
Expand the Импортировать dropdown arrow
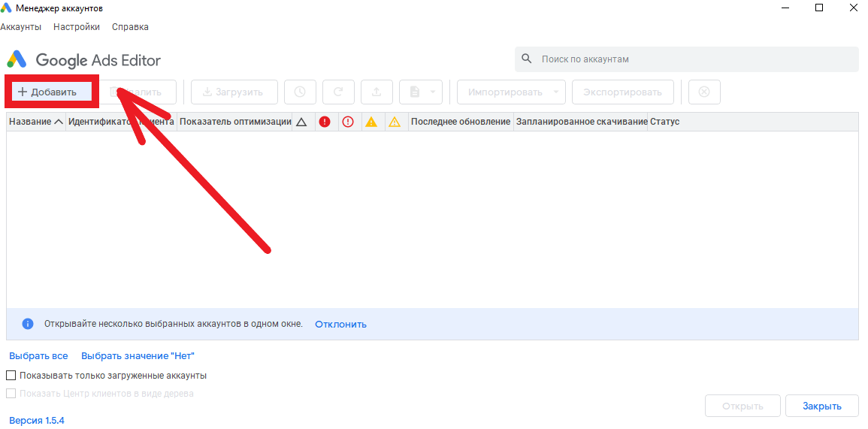pos(556,92)
